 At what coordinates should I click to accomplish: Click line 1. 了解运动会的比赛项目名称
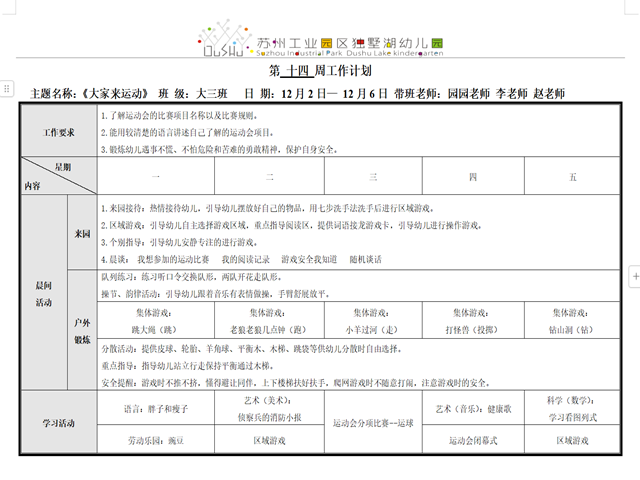click(180, 116)
